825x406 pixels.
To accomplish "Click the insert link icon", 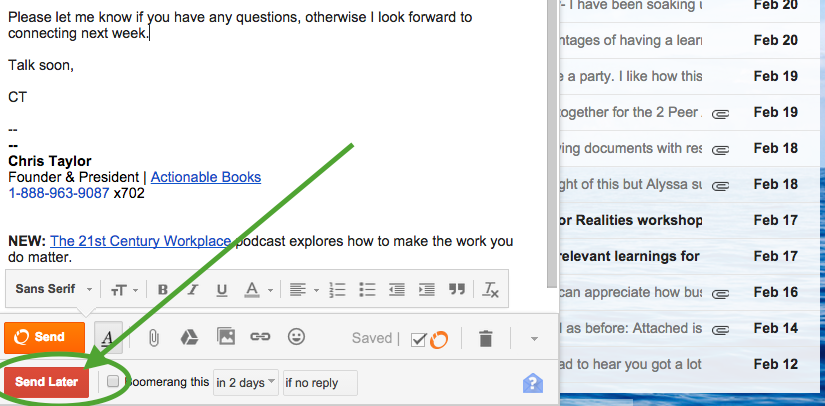I will 260,338.
